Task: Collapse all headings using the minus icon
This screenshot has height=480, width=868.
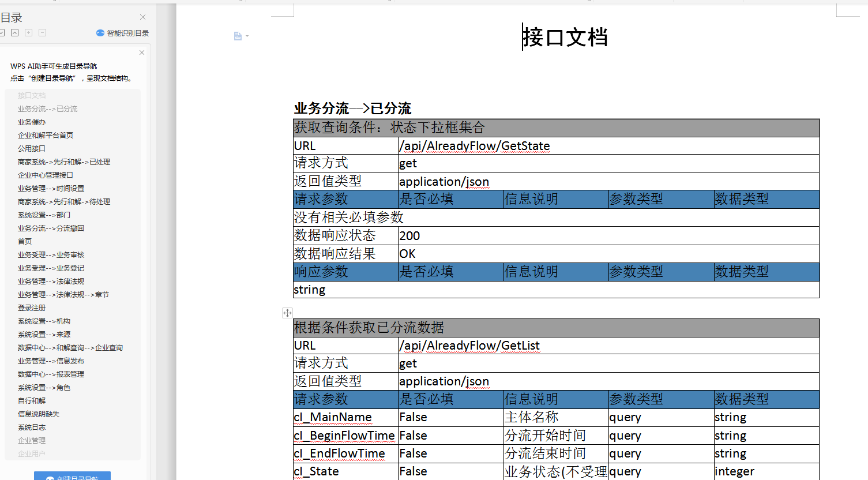Action: [x=42, y=33]
